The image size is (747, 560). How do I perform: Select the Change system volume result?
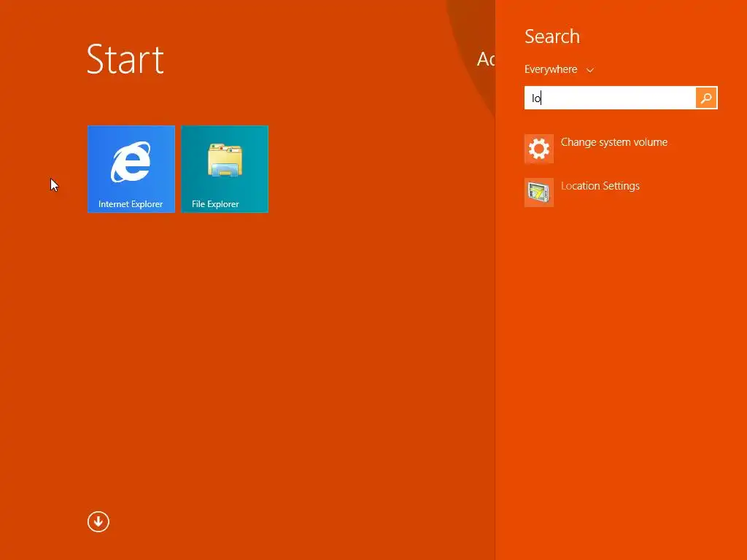[614, 142]
